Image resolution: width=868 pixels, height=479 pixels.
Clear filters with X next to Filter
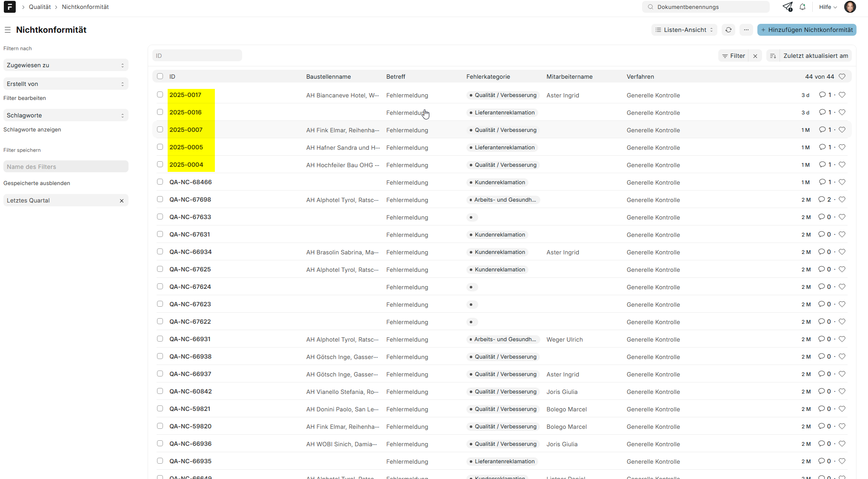coord(755,56)
